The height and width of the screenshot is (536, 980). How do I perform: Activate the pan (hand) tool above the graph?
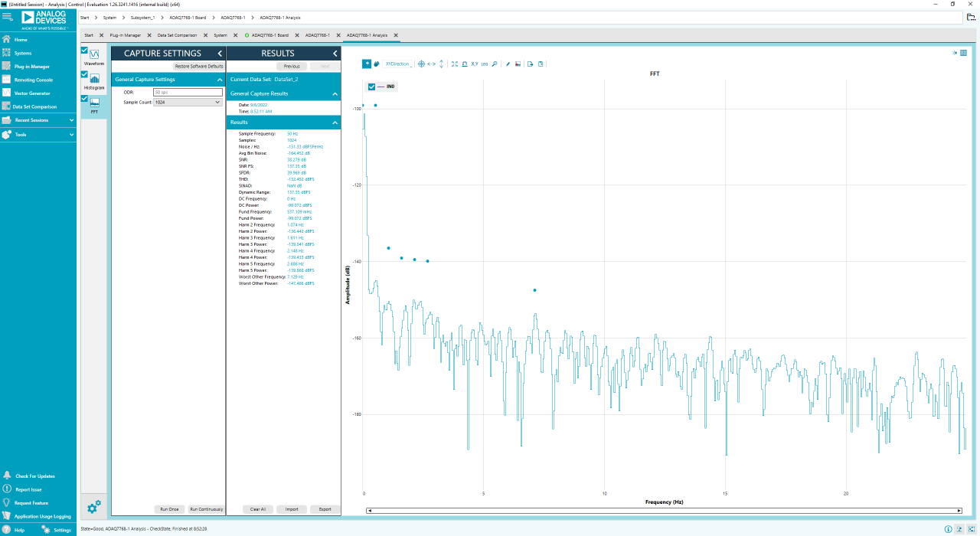[376, 64]
